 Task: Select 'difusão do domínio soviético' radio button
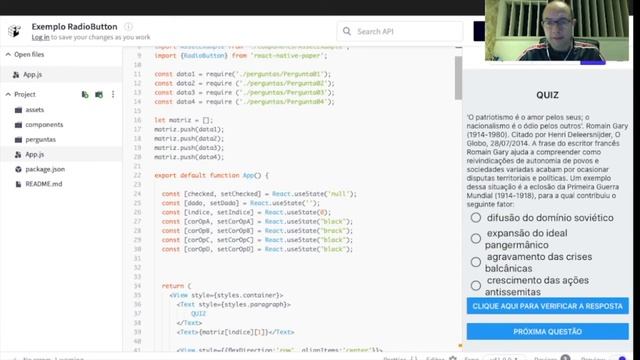pyautogui.click(x=476, y=218)
